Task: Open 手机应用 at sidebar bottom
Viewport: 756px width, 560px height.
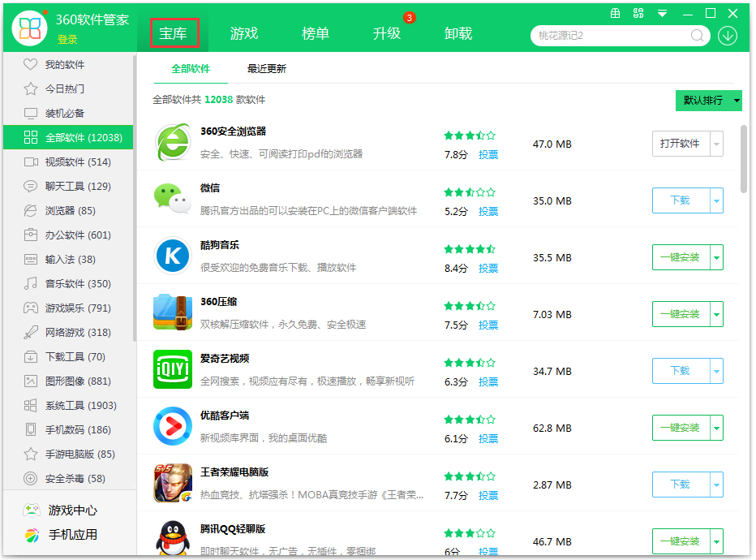Action: (61, 535)
